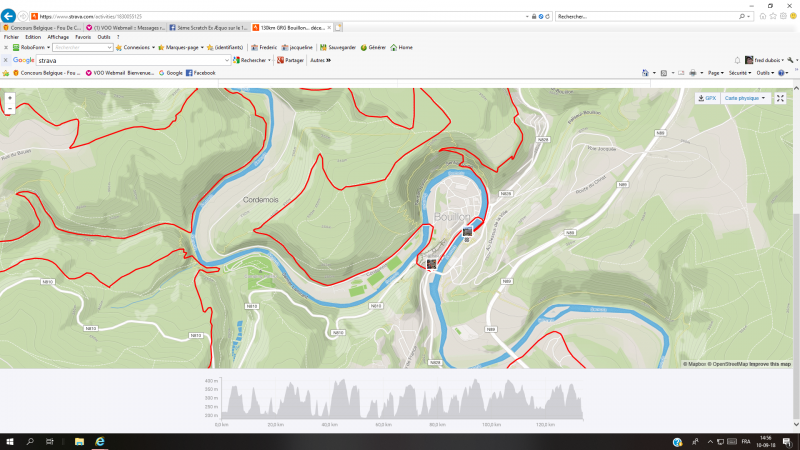Click RoboForm Générer button
This screenshot has width=800, height=450.
(x=373, y=47)
